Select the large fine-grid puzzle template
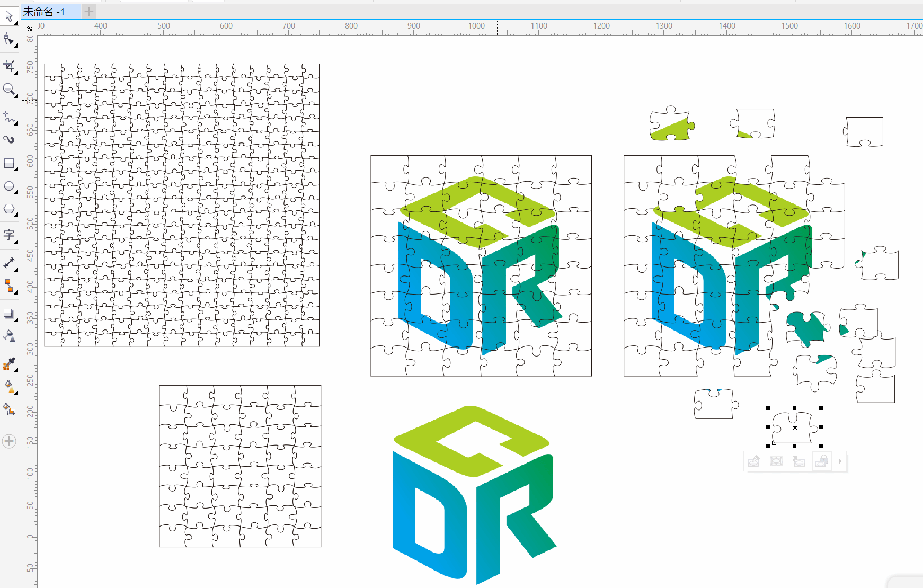923x588 pixels. [x=182, y=205]
